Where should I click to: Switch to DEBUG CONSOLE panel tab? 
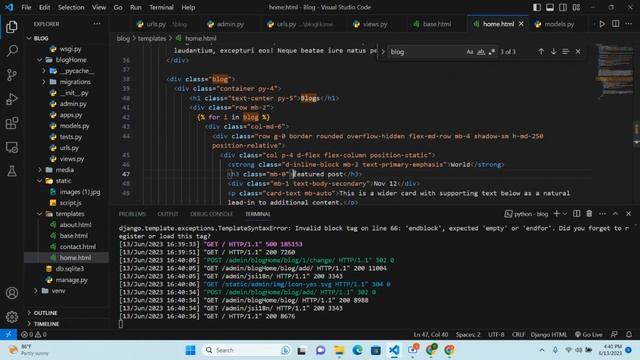tap(211, 214)
